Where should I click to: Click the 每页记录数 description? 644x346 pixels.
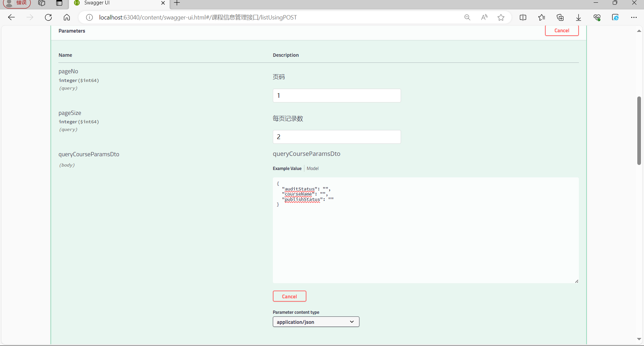pos(288,119)
